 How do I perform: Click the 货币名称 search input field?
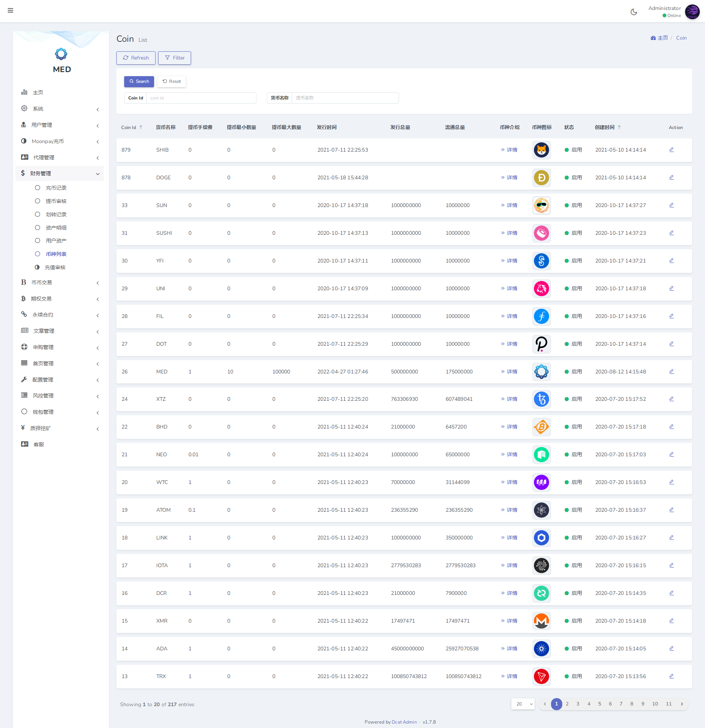coord(345,98)
